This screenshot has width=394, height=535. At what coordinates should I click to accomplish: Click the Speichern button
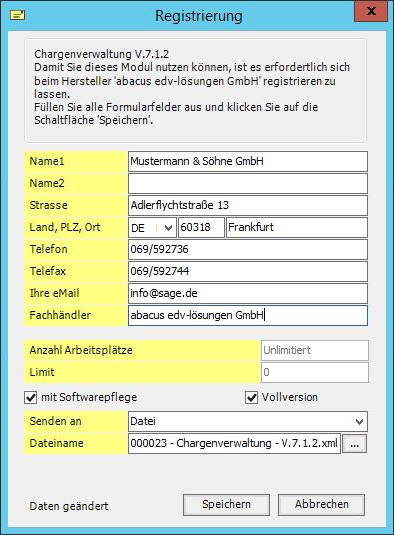tap(226, 505)
